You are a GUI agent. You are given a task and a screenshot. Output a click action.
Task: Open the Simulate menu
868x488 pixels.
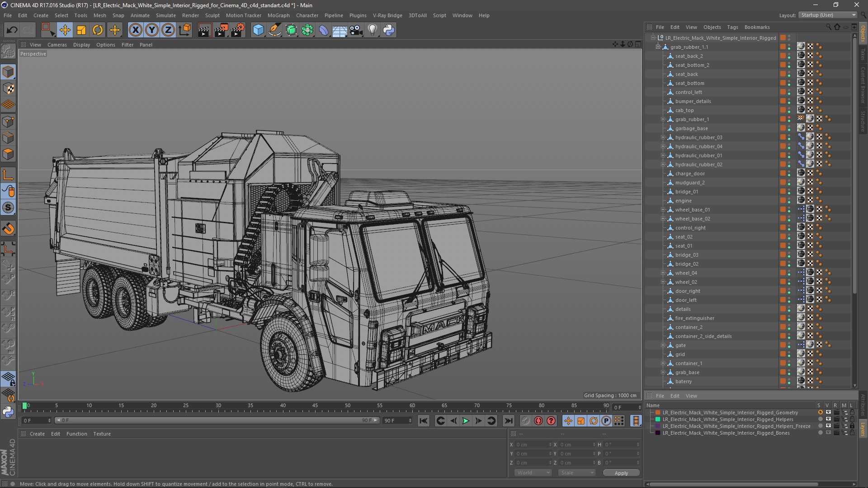point(165,15)
